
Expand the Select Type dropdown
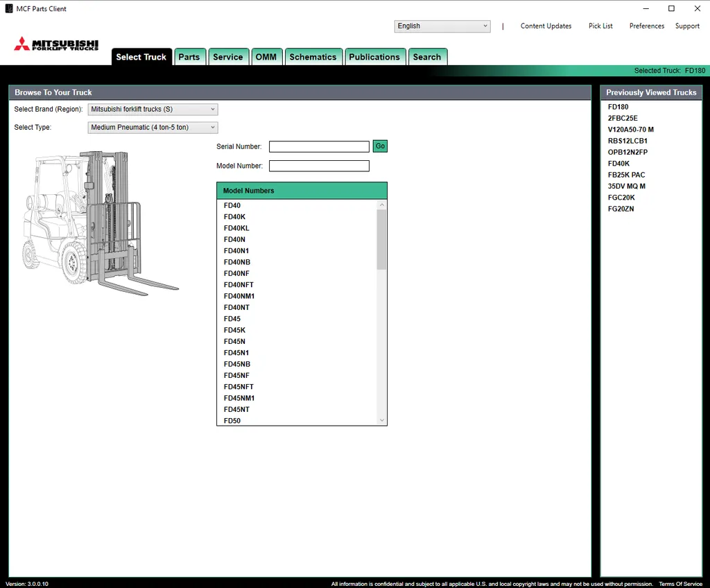(153, 128)
